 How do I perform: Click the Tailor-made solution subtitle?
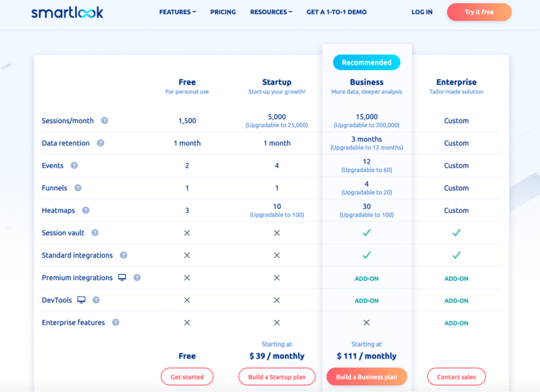coord(456,92)
